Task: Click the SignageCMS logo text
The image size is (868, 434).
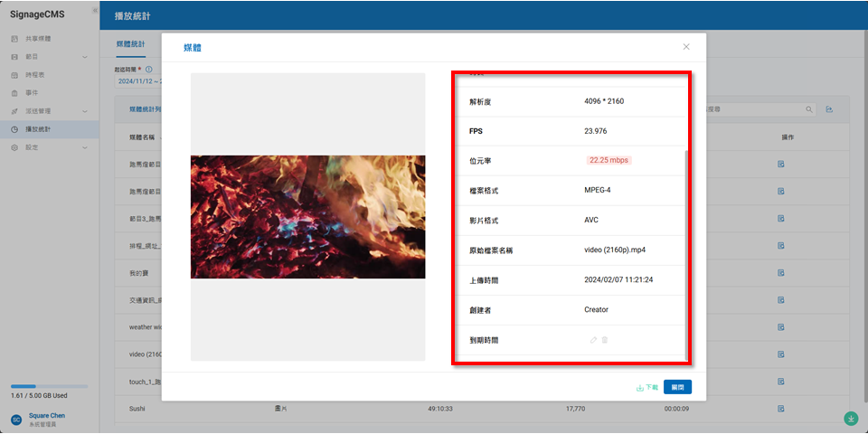Action: point(37,14)
